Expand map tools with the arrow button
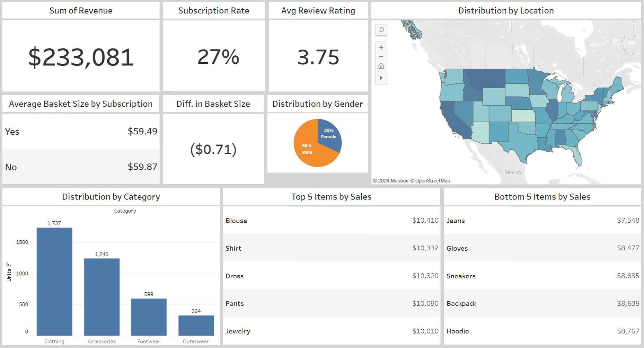This screenshot has height=348, width=644. point(381,78)
